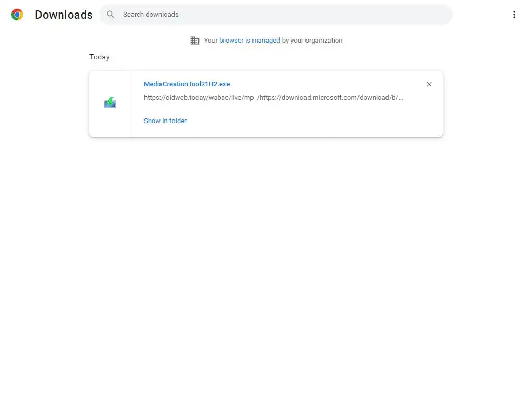
Task: Click the oldweb.today download source URL
Action: pyautogui.click(x=273, y=98)
